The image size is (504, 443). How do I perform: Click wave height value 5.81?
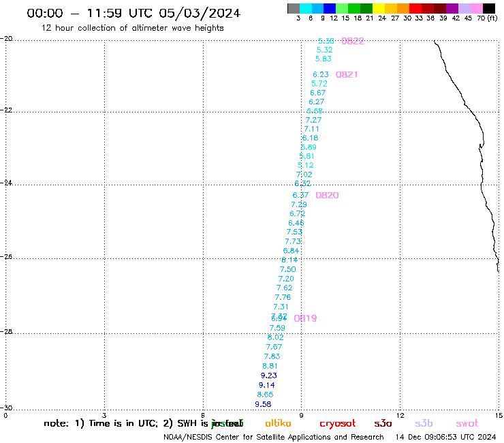[306, 156]
